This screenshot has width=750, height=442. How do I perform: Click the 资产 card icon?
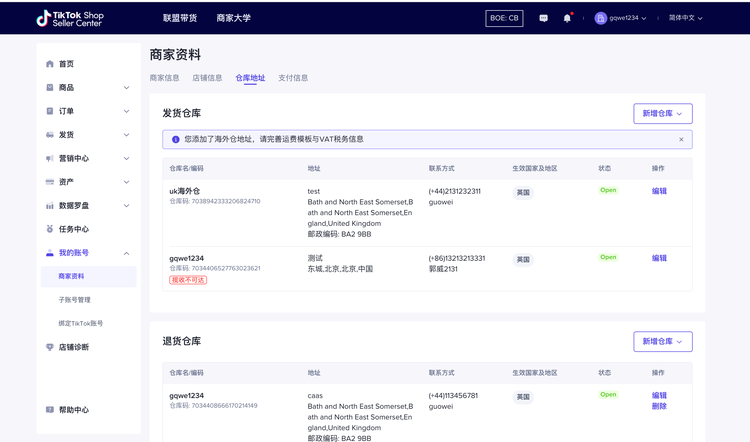pyautogui.click(x=50, y=182)
